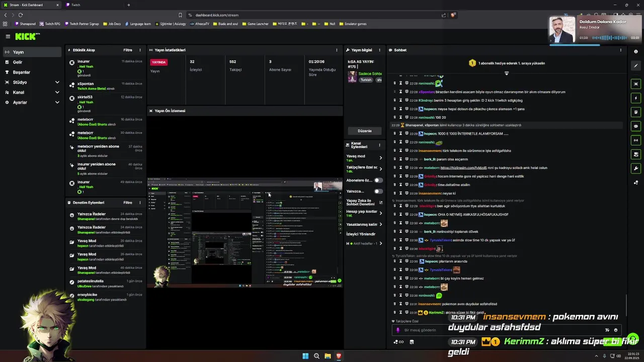Toggle stream stats widget icon in right toolbar

click(x=636, y=140)
